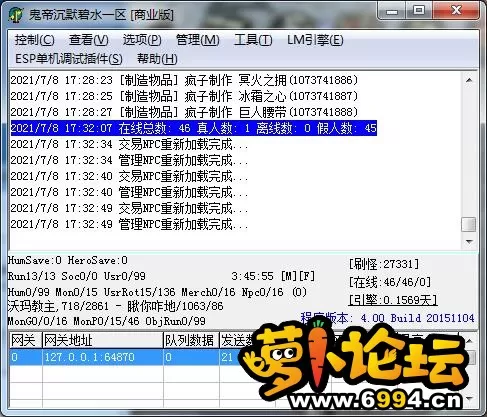Minimize the 鬼帝沉默碧水一区 window
This screenshot has height=417, width=487.
(392, 11)
